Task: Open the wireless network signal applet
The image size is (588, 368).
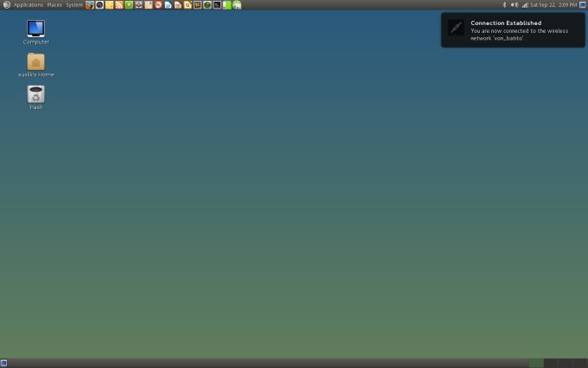Action: tap(525, 5)
